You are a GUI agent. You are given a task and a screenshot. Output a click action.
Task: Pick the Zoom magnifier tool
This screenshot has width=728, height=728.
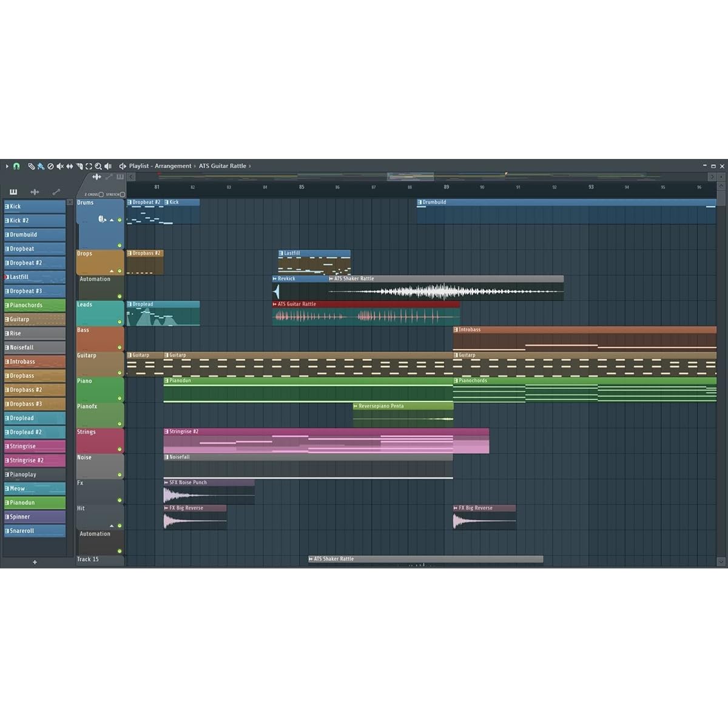pos(98,166)
